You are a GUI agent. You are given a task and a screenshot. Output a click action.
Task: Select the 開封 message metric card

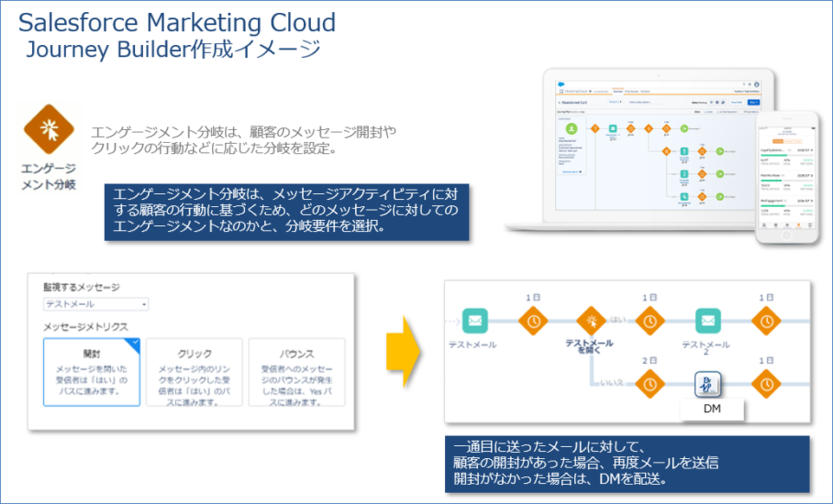(x=92, y=372)
